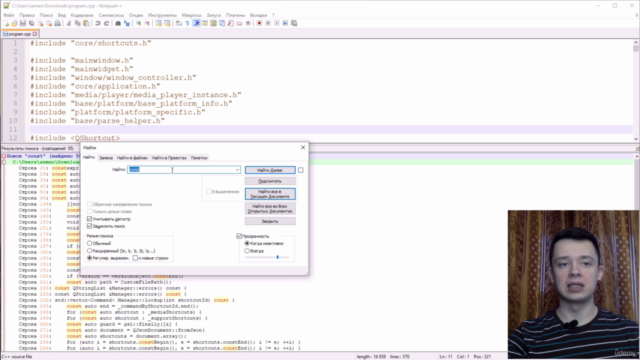Open the 'Кодировки' menu
640x360 pixels.
point(82,15)
